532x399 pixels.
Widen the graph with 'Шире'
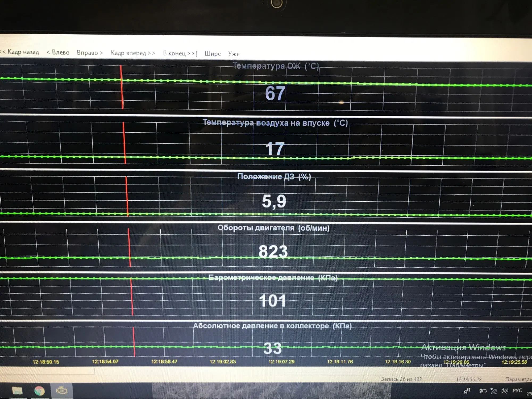[x=213, y=54]
